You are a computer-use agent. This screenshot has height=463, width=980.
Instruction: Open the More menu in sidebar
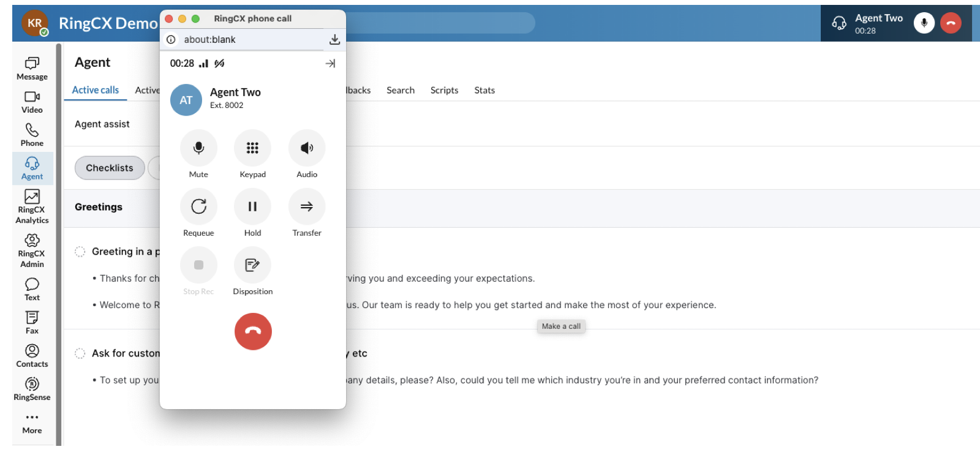pos(32,423)
